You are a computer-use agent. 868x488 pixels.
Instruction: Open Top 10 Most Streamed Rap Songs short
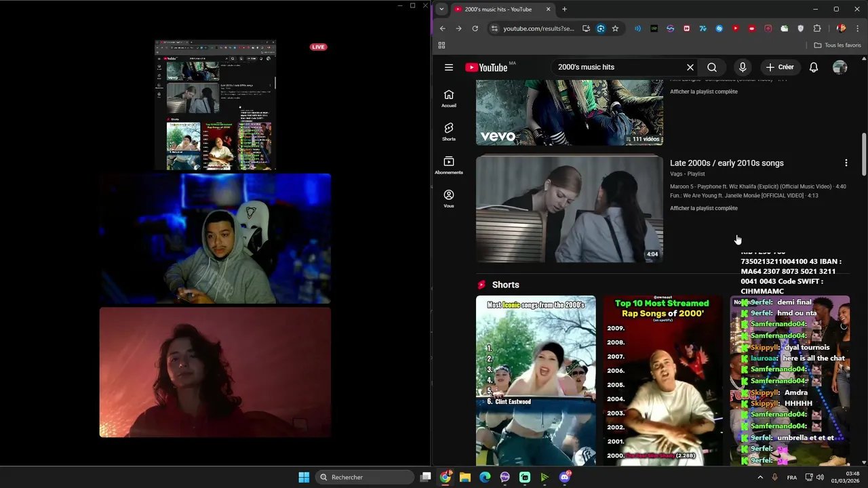662,380
